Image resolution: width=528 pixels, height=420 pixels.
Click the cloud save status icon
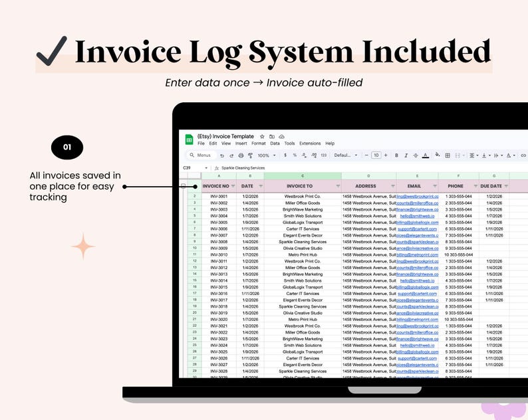click(x=281, y=136)
